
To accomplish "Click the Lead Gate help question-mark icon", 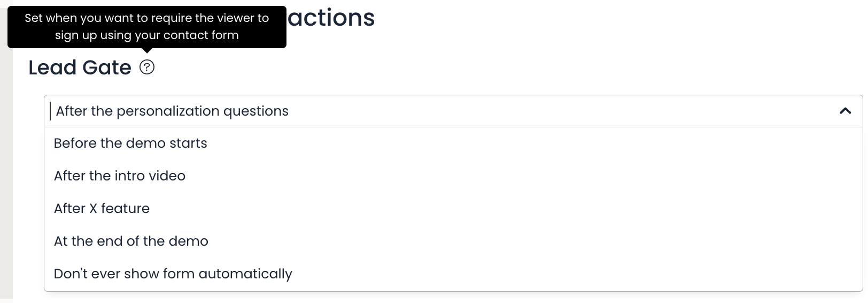I will pos(147,67).
